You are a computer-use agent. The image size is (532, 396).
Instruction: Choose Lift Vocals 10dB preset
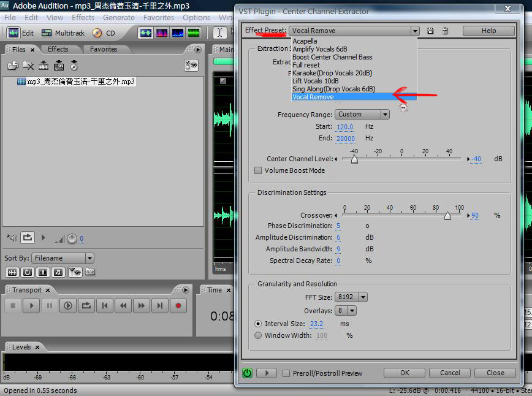(x=354, y=81)
